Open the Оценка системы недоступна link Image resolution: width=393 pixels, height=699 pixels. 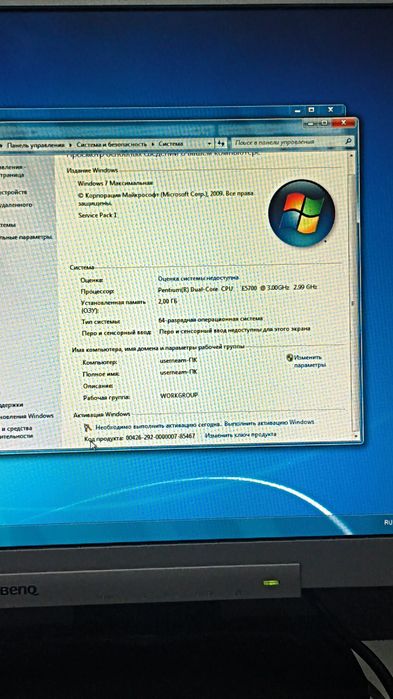pyautogui.click(x=198, y=278)
